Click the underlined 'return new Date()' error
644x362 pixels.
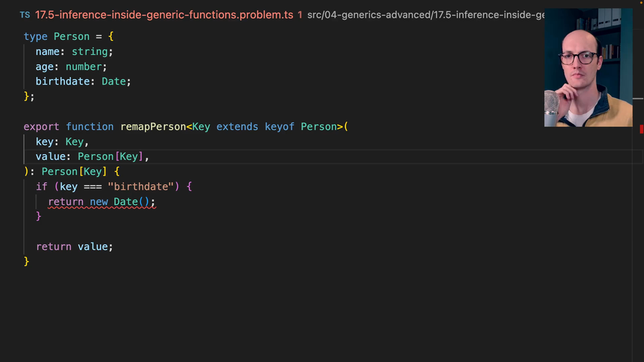101,202
